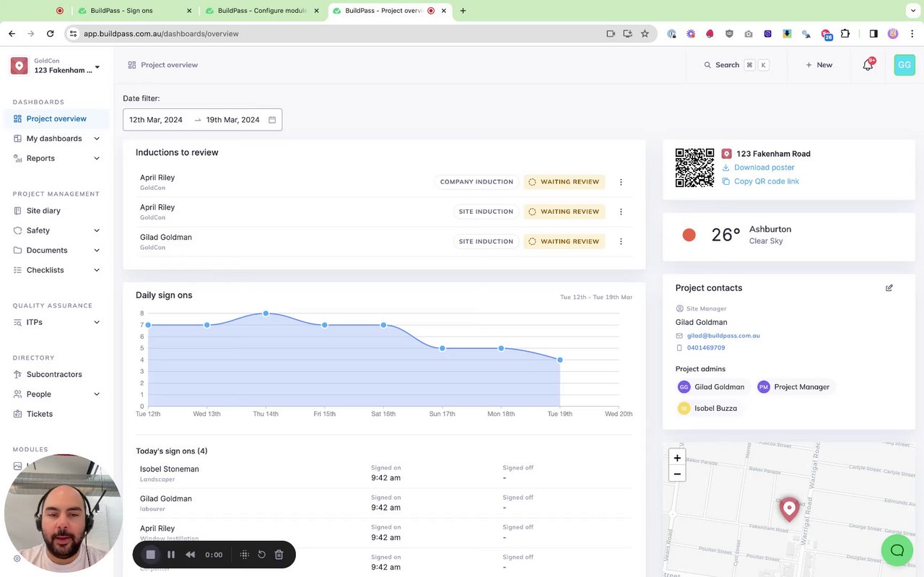Click the Project Manager admin chip
This screenshot has height=577, width=924.
[794, 387]
